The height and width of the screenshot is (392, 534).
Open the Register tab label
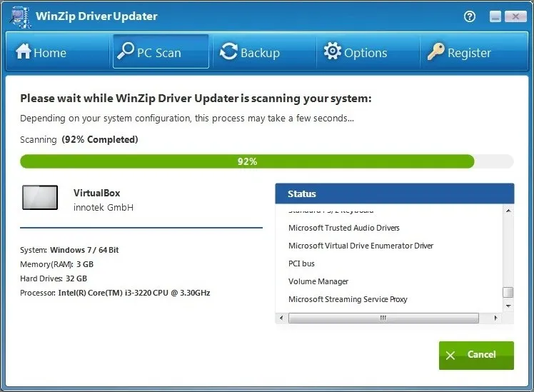point(469,53)
